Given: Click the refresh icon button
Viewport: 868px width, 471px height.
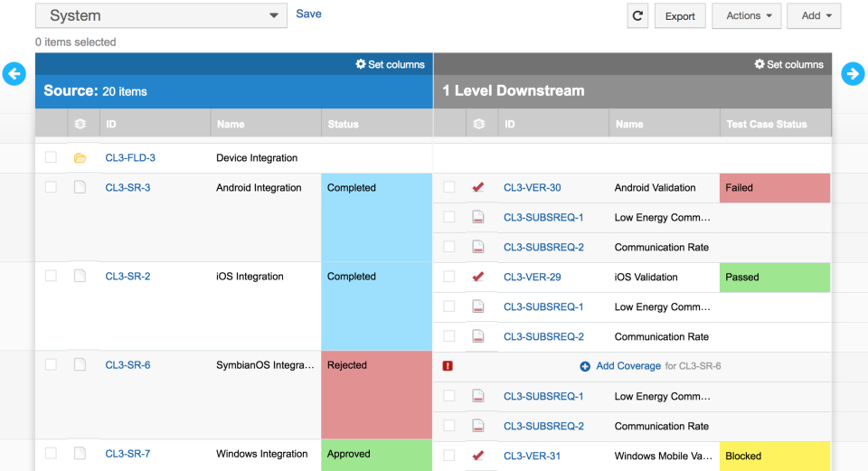Looking at the screenshot, I should click(x=637, y=15).
